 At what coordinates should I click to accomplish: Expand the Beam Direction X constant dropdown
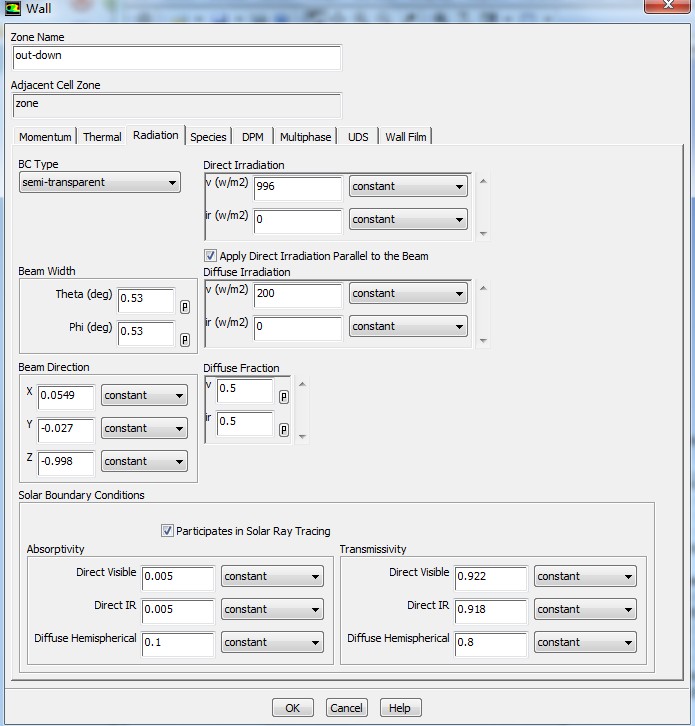144,395
